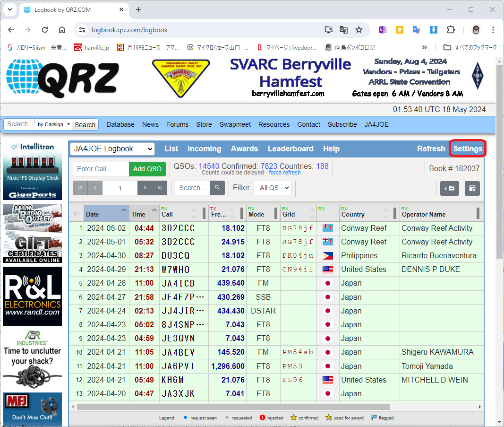Go to next logbook page
The image size is (504, 427).
click(x=145, y=188)
